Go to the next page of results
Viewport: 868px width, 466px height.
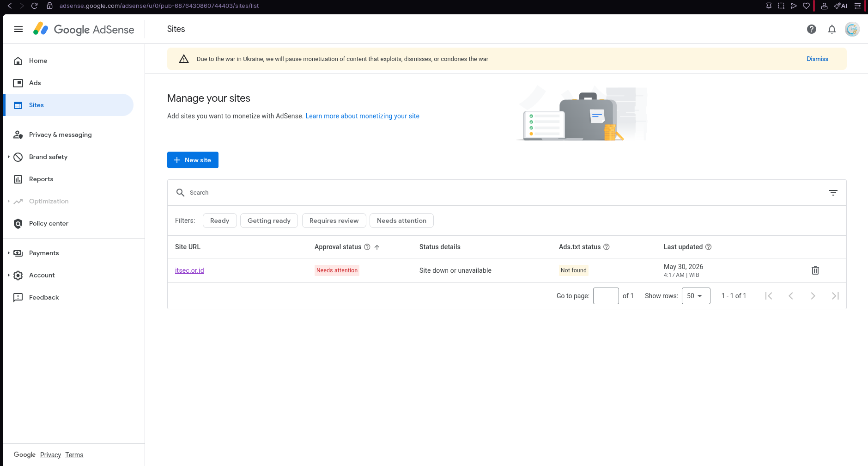click(813, 296)
